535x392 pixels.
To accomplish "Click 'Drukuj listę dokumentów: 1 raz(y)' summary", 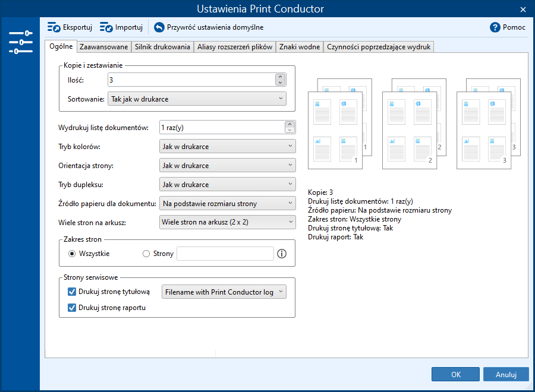I will [360, 201].
